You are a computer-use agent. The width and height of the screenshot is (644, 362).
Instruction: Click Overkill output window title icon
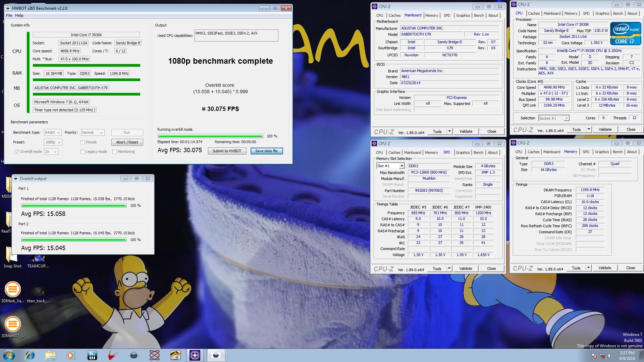click(x=16, y=179)
